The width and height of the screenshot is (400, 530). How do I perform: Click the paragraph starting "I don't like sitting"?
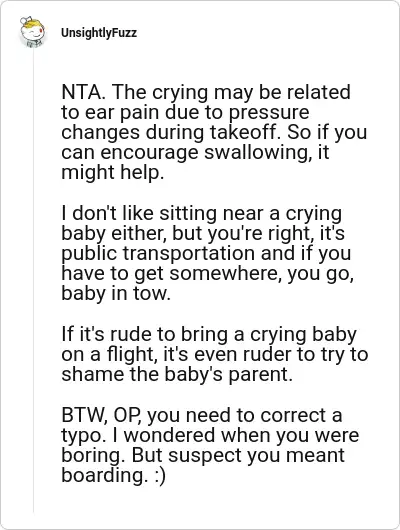tap(207, 253)
